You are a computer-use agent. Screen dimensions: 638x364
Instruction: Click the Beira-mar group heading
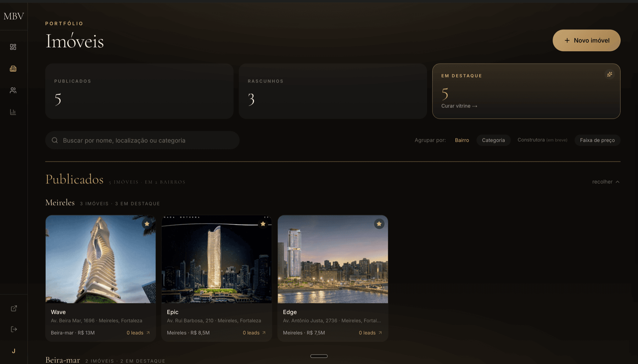click(x=63, y=360)
